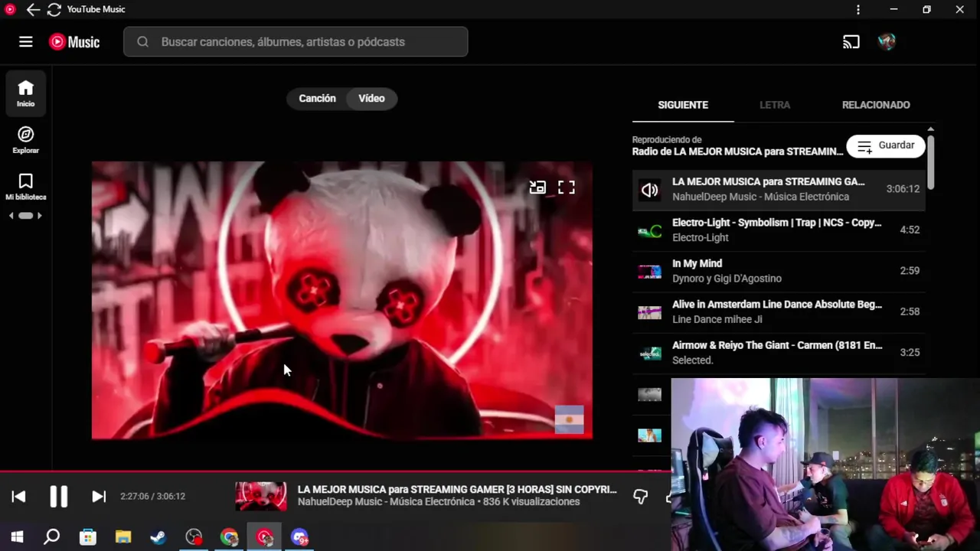Open the LETRA tab

[775, 105]
